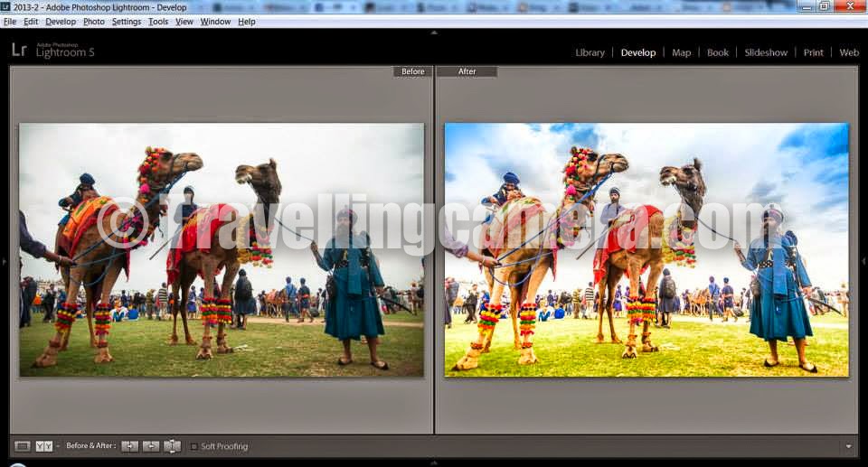Click the Before label above left image
Viewport: 868px width, 467px height.
(412, 71)
